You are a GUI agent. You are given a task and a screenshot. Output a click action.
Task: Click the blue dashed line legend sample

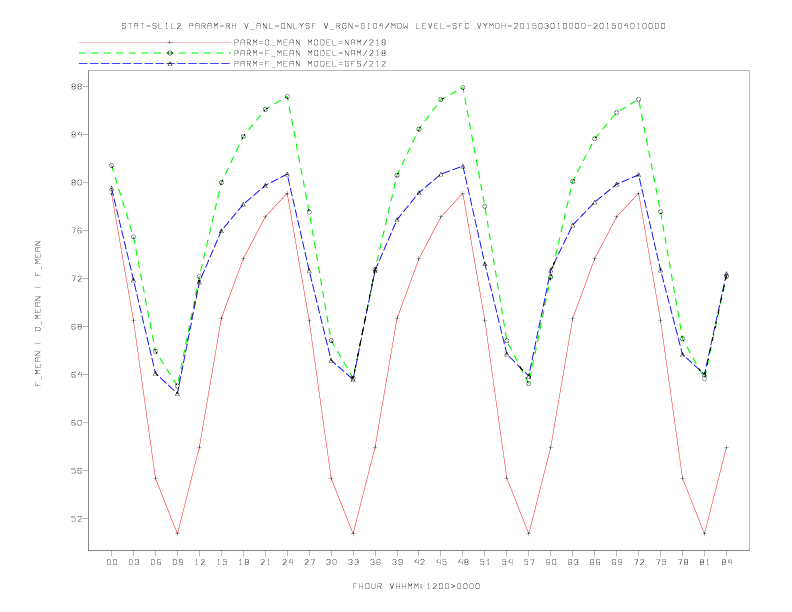[x=155, y=64]
